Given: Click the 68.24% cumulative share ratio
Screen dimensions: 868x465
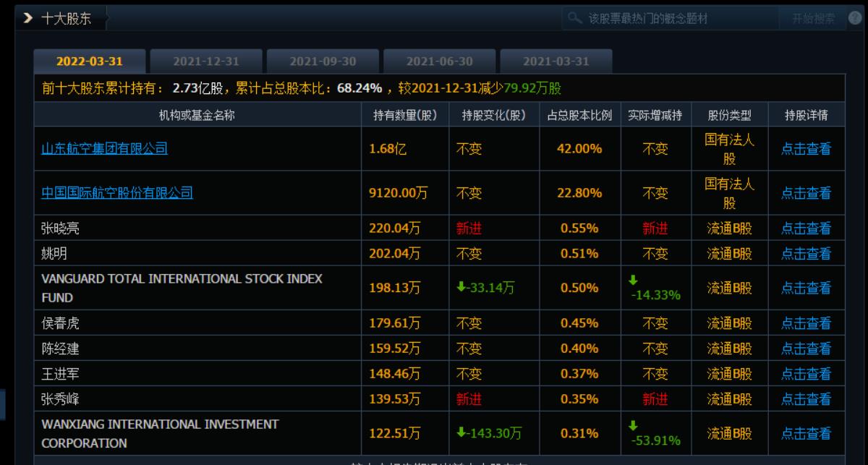Looking at the screenshot, I should pyautogui.click(x=360, y=88).
